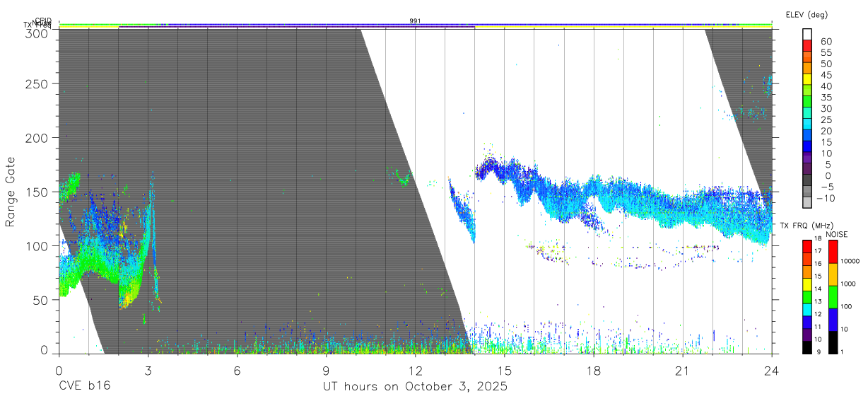Click the '30' label on the ELEV scale

click(826, 108)
